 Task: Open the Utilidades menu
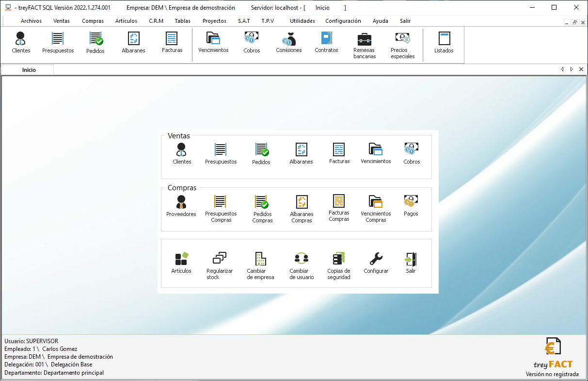(302, 21)
